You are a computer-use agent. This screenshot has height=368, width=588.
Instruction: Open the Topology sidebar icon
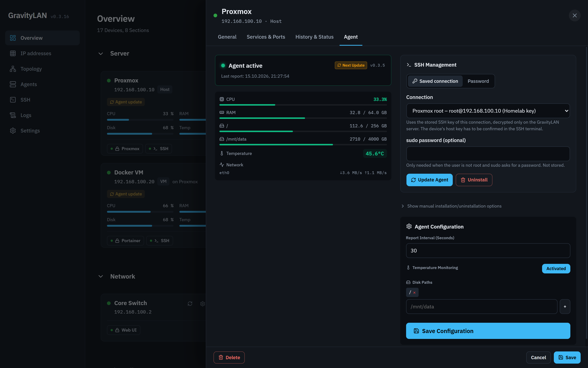click(13, 69)
